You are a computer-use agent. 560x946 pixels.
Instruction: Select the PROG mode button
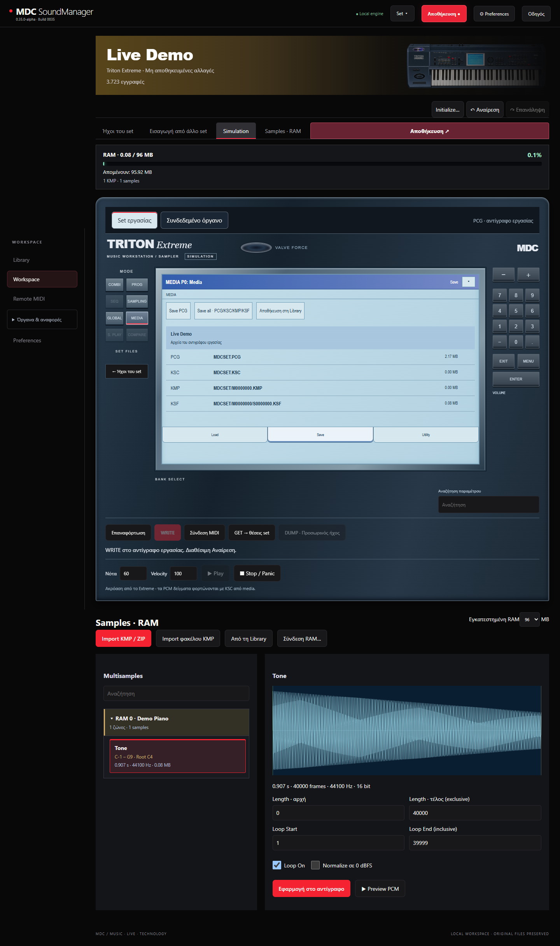[x=137, y=284]
